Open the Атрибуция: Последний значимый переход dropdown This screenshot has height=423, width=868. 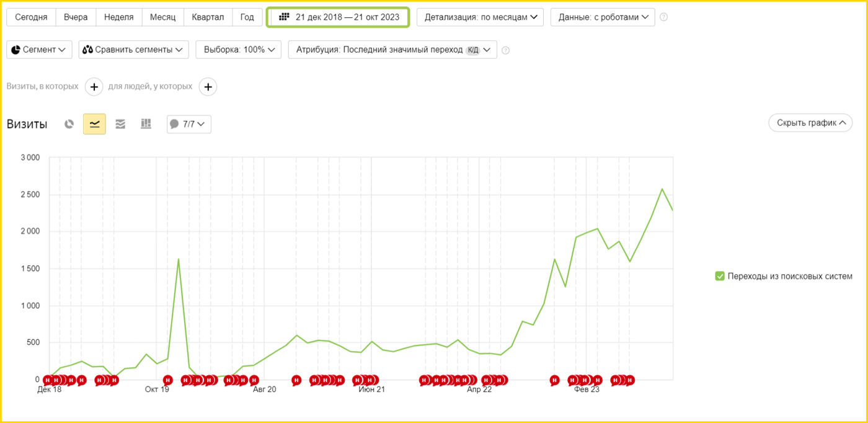click(392, 50)
